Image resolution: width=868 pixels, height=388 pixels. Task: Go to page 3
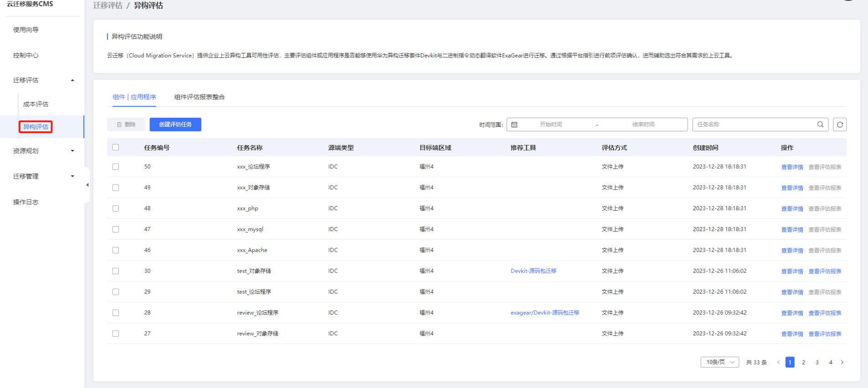coord(817,362)
